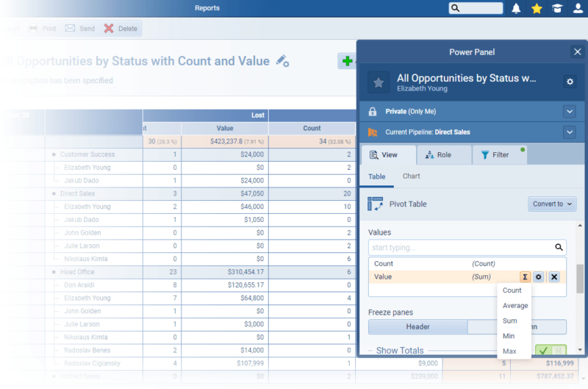Select the Radoslav Benes row name
This screenshot has height=389, width=588.
87,350
